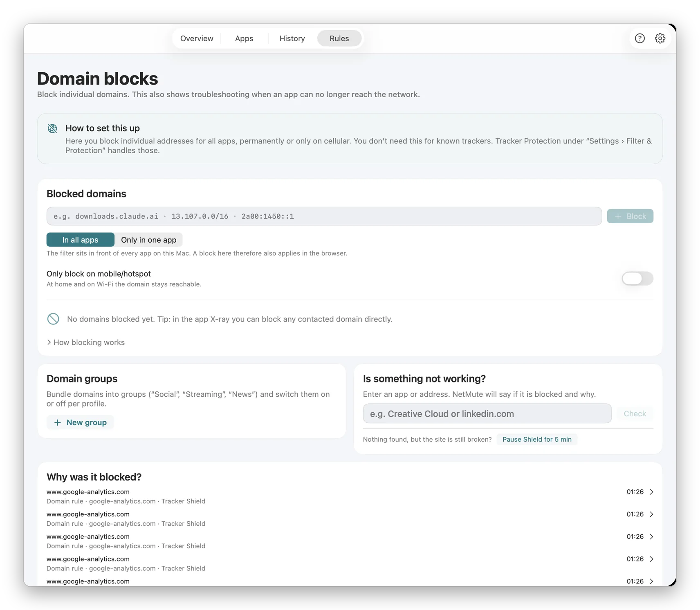Click the plus icon on New group
The width and height of the screenshot is (700, 610).
pos(58,422)
